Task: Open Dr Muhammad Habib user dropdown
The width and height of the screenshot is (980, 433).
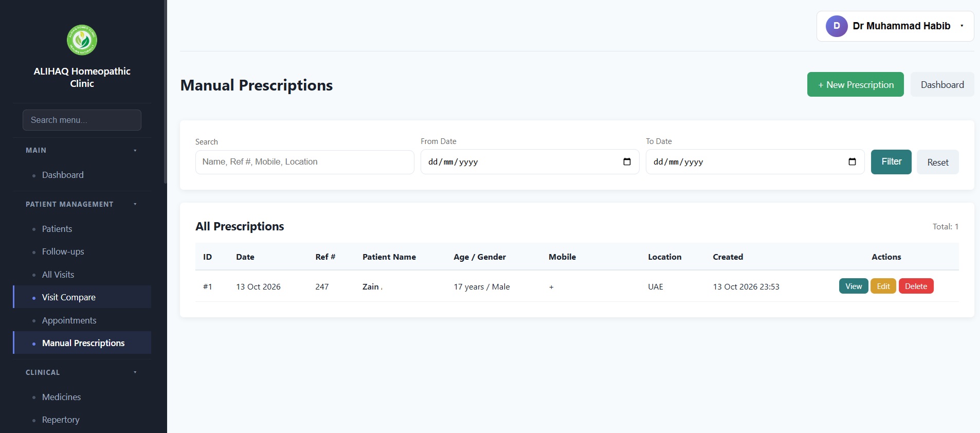Action: point(895,26)
